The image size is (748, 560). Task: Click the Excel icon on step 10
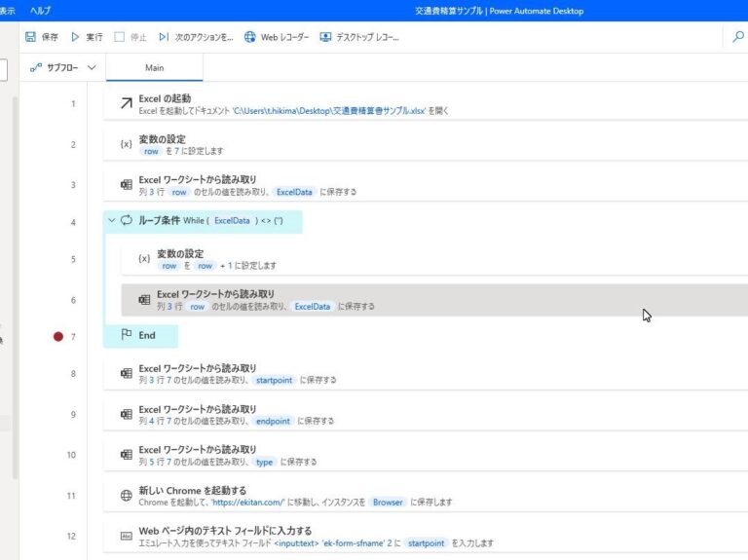pyautogui.click(x=126, y=455)
